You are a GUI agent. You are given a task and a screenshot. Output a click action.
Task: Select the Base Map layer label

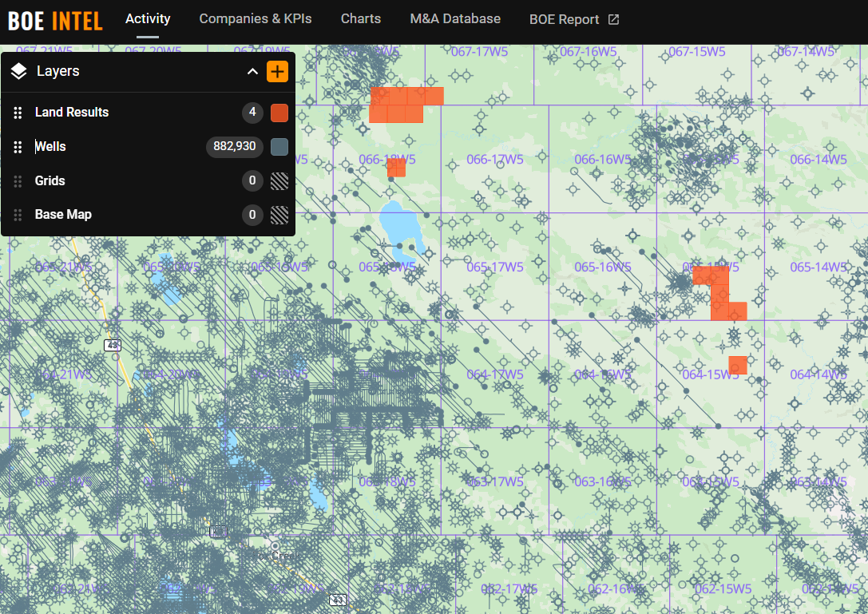(63, 215)
